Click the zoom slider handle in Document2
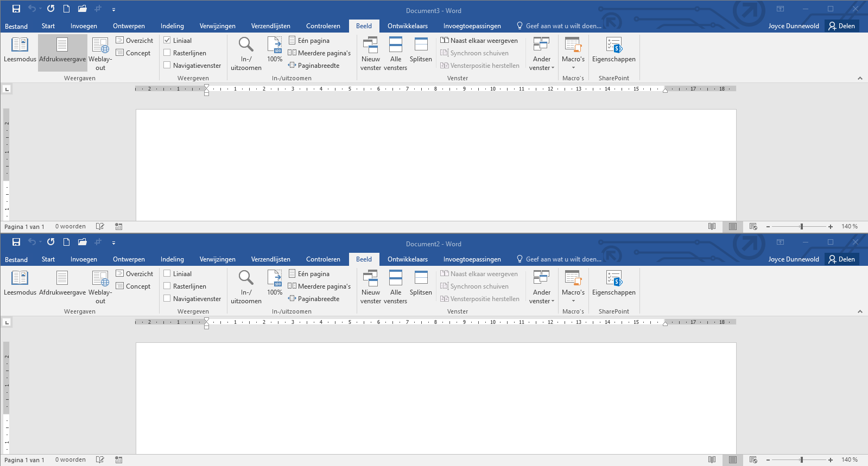This screenshot has height=466, width=868. 801,460
